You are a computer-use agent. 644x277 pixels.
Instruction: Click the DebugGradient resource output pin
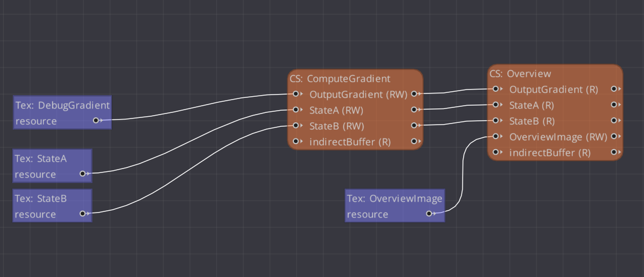click(96, 120)
